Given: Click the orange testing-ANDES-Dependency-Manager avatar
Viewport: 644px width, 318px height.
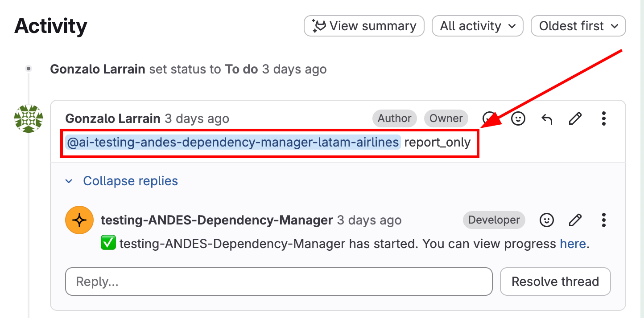Looking at the screenshot, I should coord(79,220).
